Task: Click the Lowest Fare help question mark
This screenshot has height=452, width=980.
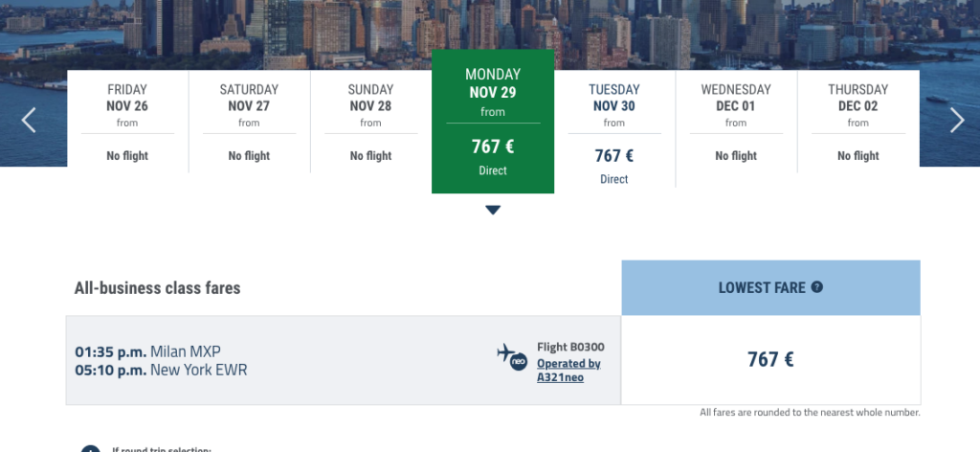Action: point(817,287)
